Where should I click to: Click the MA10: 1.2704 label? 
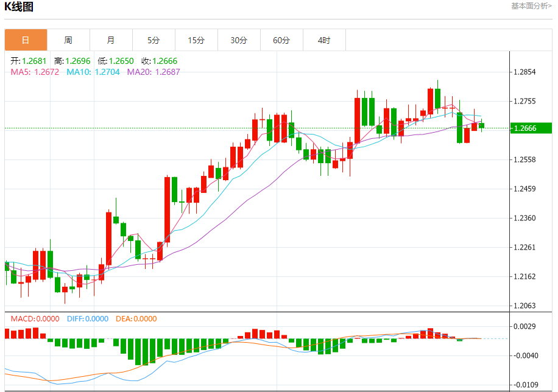click(93, 72)
